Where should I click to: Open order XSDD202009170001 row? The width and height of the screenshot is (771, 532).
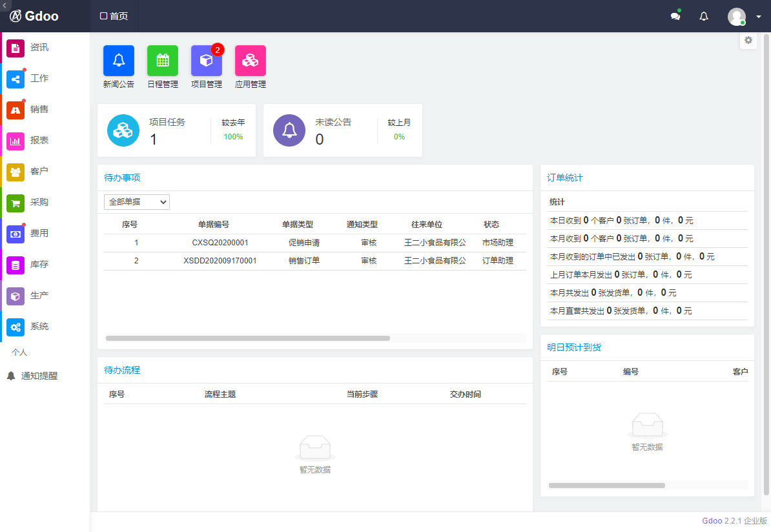click(x=220, y=261)
